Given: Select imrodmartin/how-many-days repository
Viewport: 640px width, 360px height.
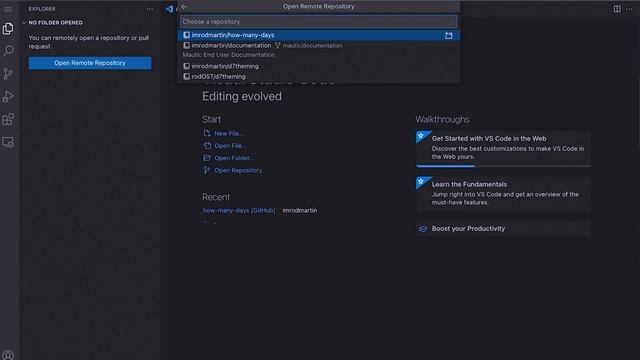Looking at the screenshot, I should point(319,35).
